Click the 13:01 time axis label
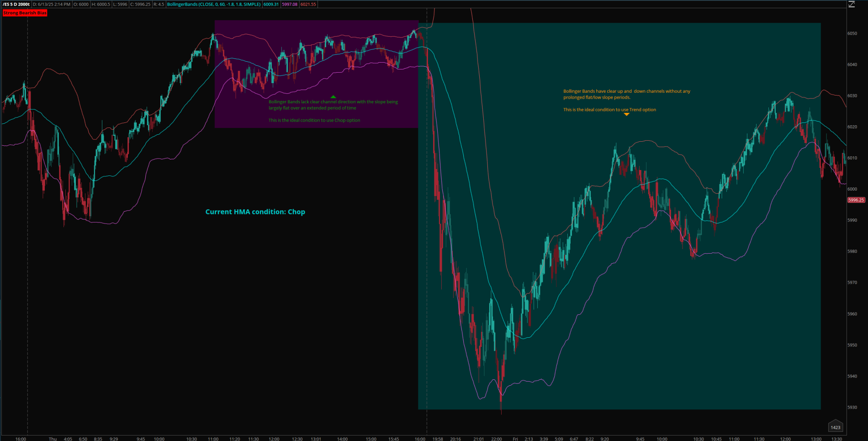The width and height of the screenshot is (868, 441). (x=316, y=439)
